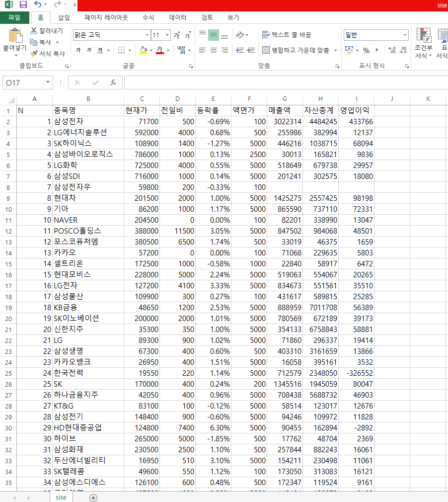
Task: Click the insert function fx icon
Action: coord(113,83)
